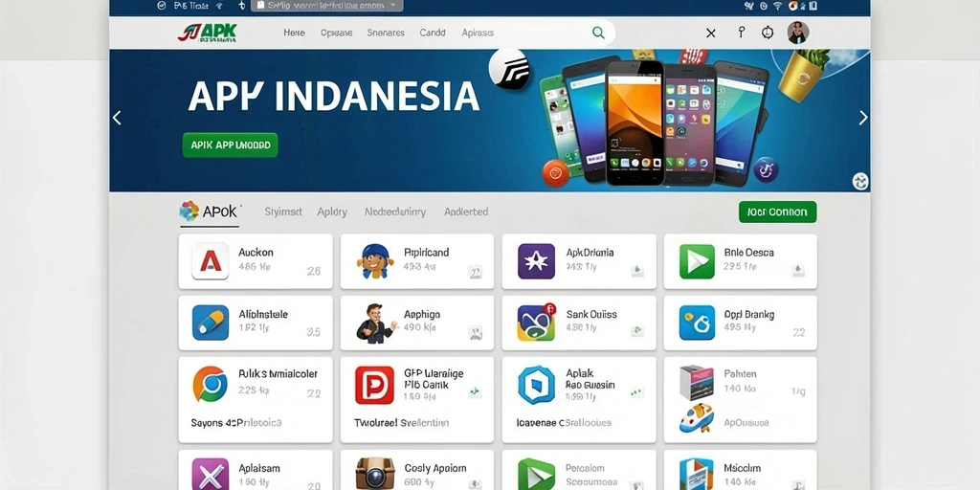Click the APK site logo

[x=207, y=33]
